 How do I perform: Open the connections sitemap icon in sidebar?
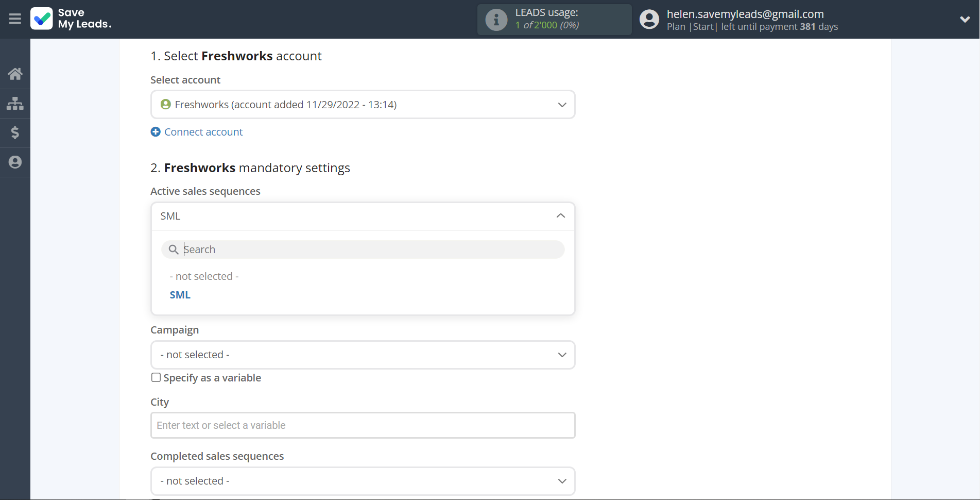pos(15,103)
